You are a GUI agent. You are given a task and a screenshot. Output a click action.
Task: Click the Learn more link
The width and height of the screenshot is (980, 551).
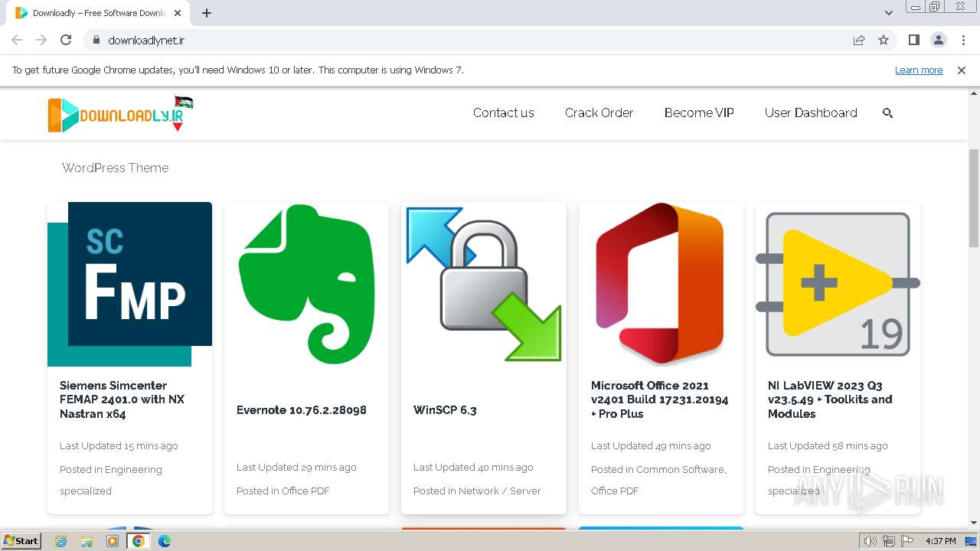pyautogui.click(x=919, y=70)
